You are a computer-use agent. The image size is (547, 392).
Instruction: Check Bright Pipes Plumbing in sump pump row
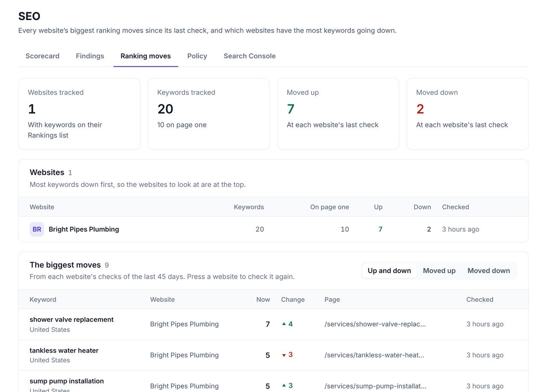point(184,386)
